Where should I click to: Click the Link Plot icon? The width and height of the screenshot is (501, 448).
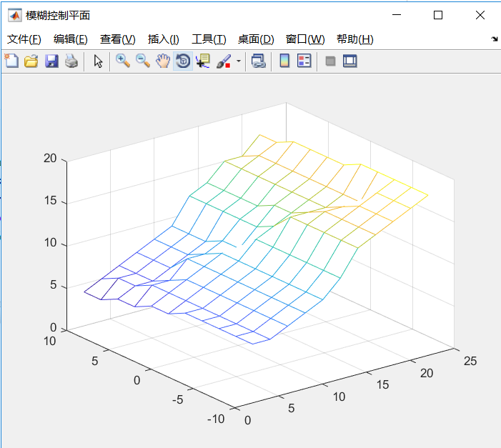coord(259,61)
